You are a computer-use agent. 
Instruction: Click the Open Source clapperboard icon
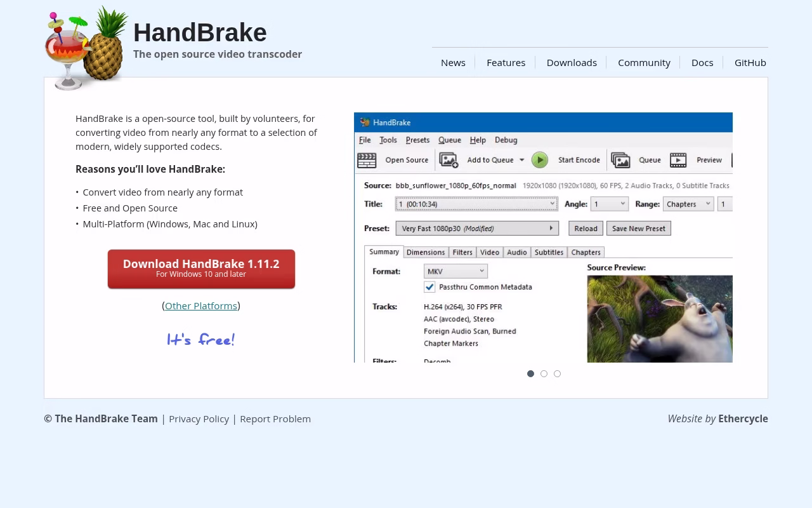(x=367, y=160)
